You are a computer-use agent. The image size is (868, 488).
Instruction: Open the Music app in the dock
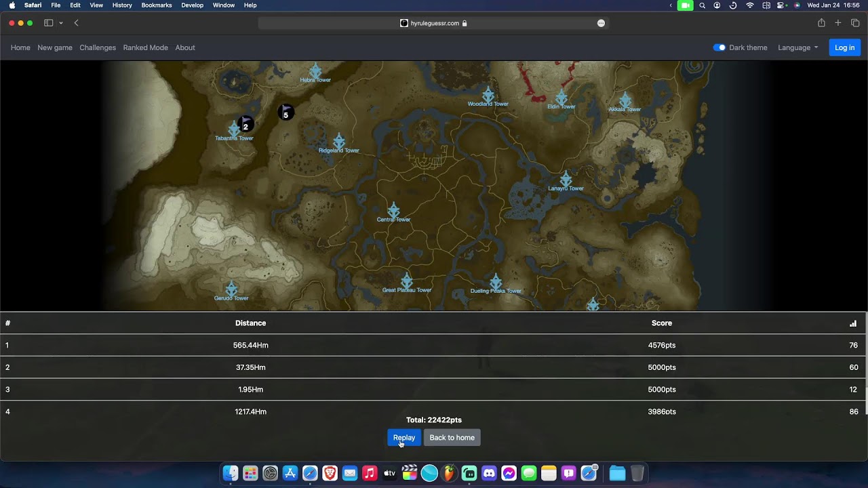tap(370, 473)
